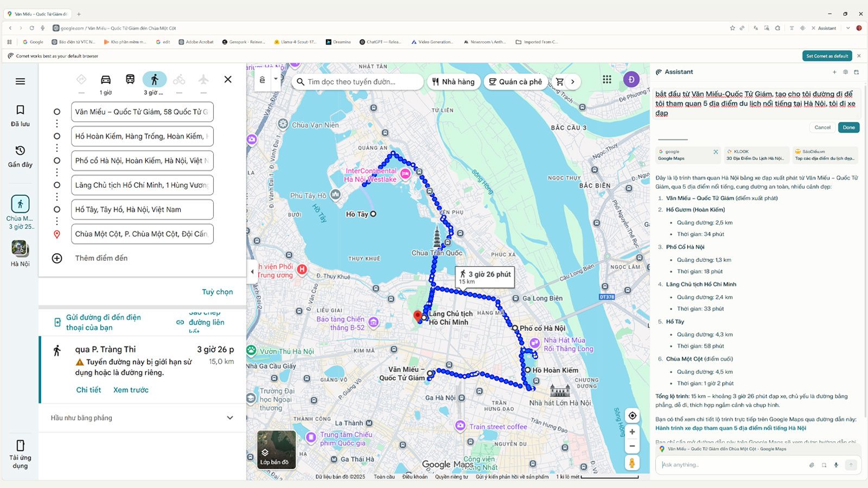Click the Chi tiết route details link

pyautogui.click(x=88, y=390)
